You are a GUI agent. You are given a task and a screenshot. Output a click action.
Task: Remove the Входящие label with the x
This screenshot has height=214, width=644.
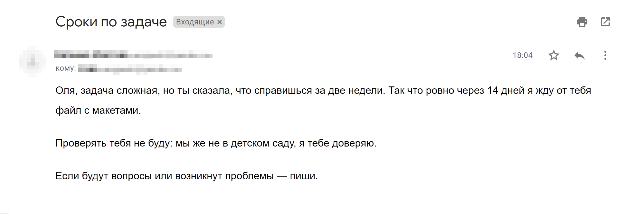[220, 22]
